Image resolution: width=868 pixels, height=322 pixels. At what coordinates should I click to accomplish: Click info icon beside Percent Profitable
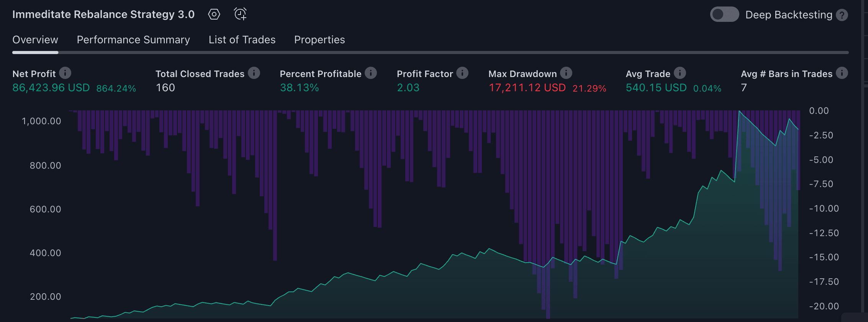[x=371, y=73]
